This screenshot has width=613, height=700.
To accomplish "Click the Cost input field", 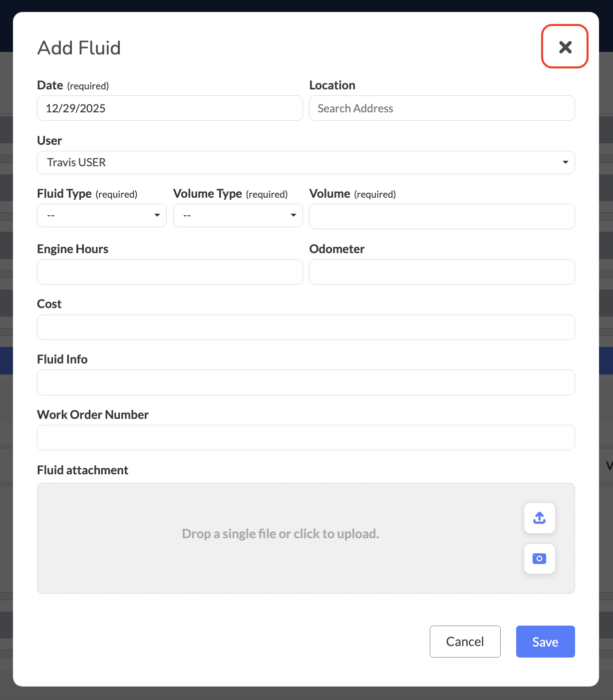I will [x=306, y=328].
